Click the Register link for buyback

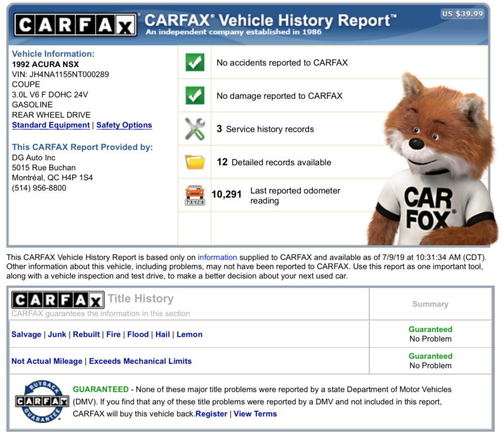[x=212, y=414]
